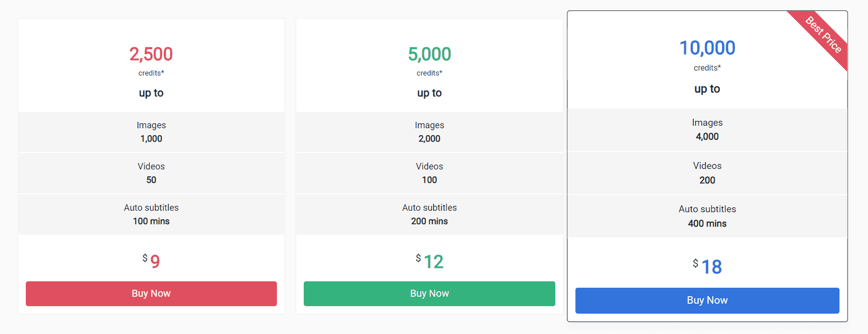Click the green Buy Now button
The height and width of the screenshot is (334, 868).
pyautogui.click(x=429, y=294)
